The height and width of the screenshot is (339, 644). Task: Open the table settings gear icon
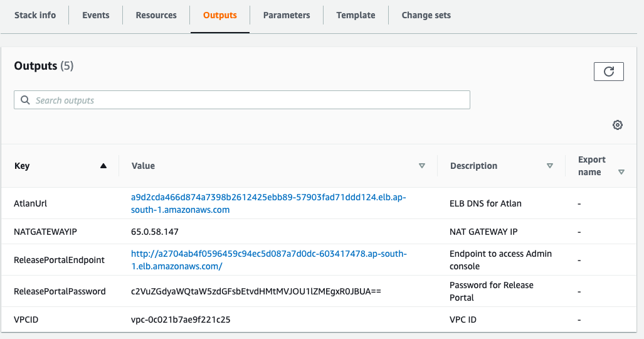coord(618,125)
